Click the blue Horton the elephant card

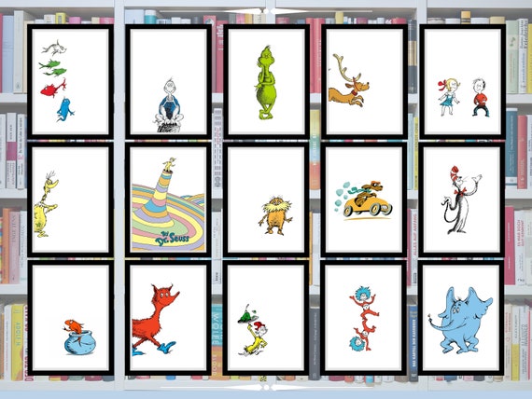[461, 318]
